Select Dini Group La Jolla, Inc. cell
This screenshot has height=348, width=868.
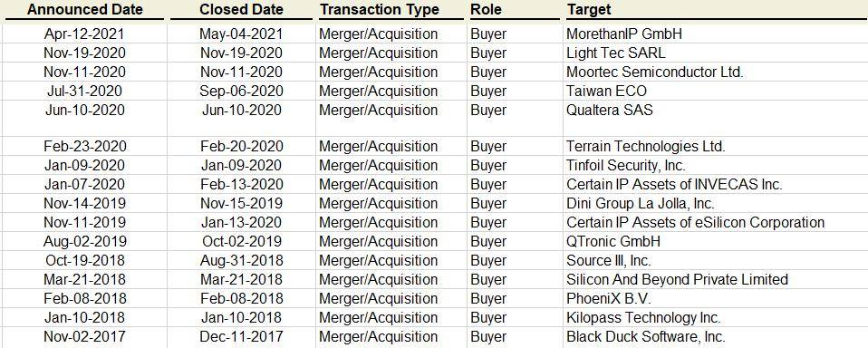(640, 203)
